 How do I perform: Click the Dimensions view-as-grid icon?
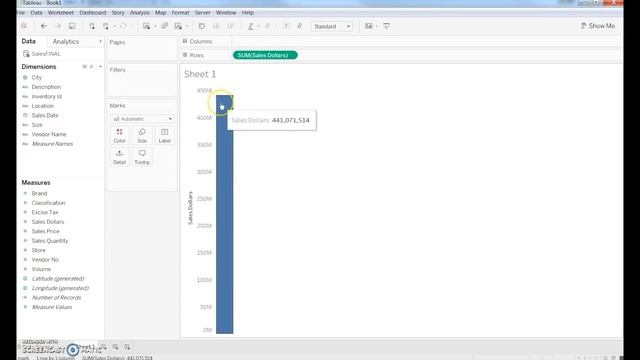pos(84,67)
